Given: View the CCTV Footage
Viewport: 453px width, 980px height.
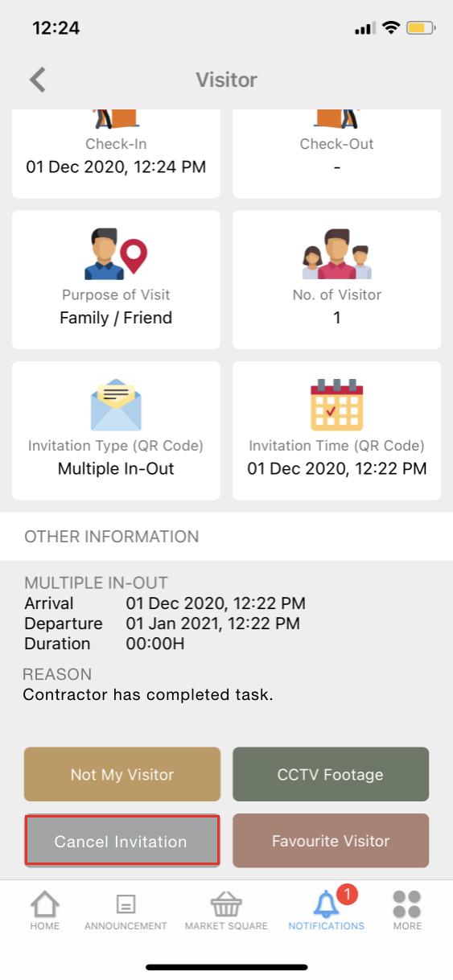Looking at the screenshot, I should pos(331,774).
